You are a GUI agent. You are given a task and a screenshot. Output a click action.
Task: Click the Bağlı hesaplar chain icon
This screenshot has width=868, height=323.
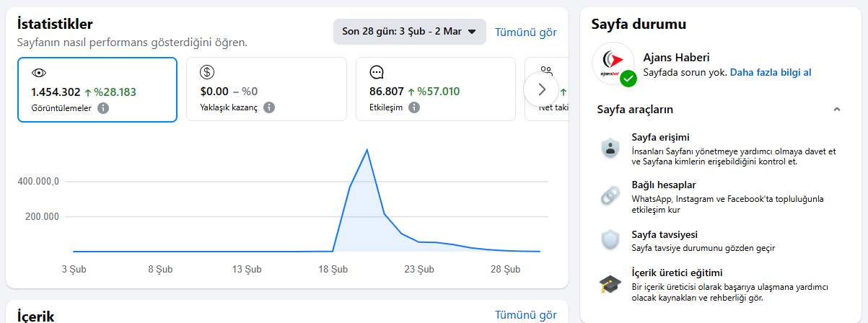click(610, 196)
